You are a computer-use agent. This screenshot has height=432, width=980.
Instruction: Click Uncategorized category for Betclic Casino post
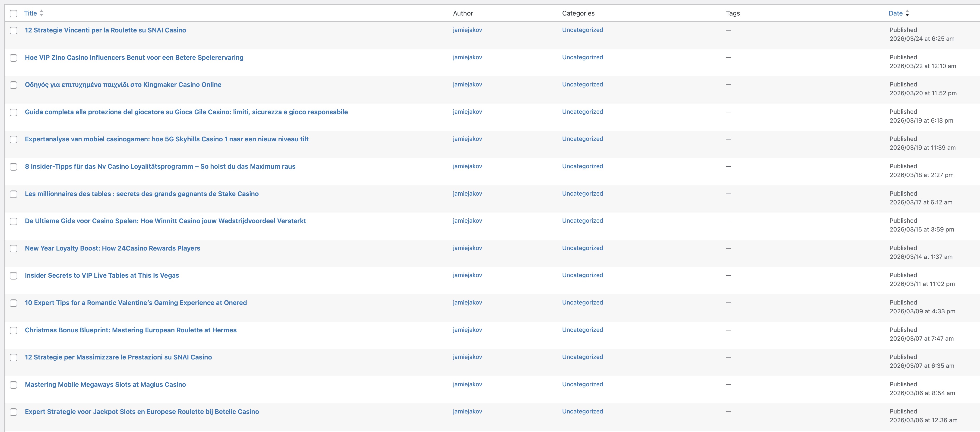582,411
